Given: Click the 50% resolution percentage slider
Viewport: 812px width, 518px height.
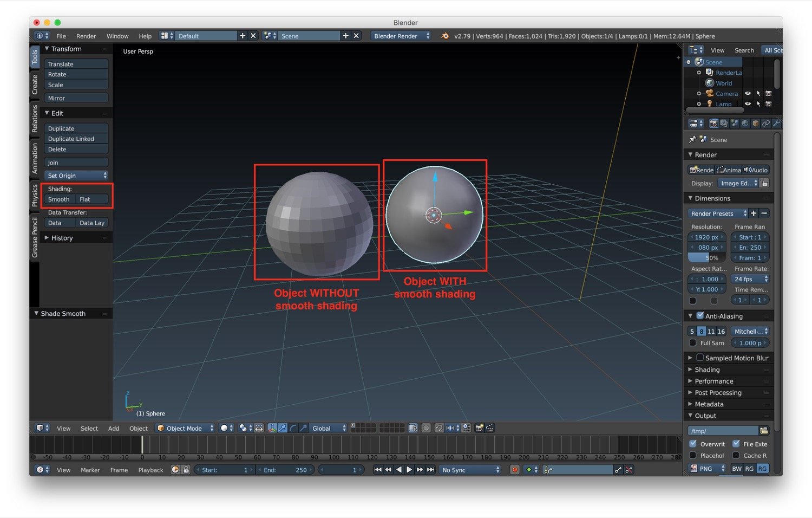Looking at the screenshot, I should (707, 258).
